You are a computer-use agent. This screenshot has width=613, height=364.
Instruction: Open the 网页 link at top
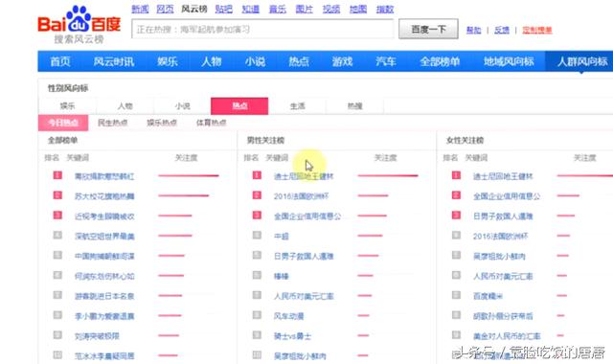[x=165, y=9]
